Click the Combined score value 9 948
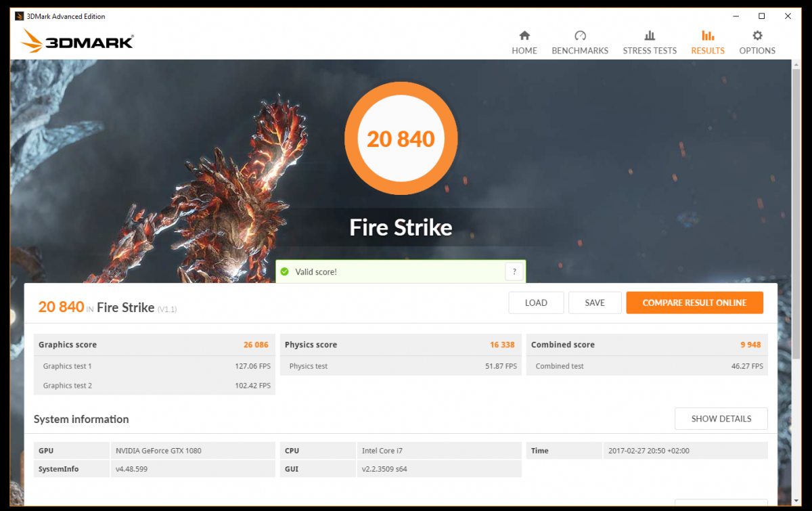This screenshot has width=812, height=511. (x=750, y=345)
